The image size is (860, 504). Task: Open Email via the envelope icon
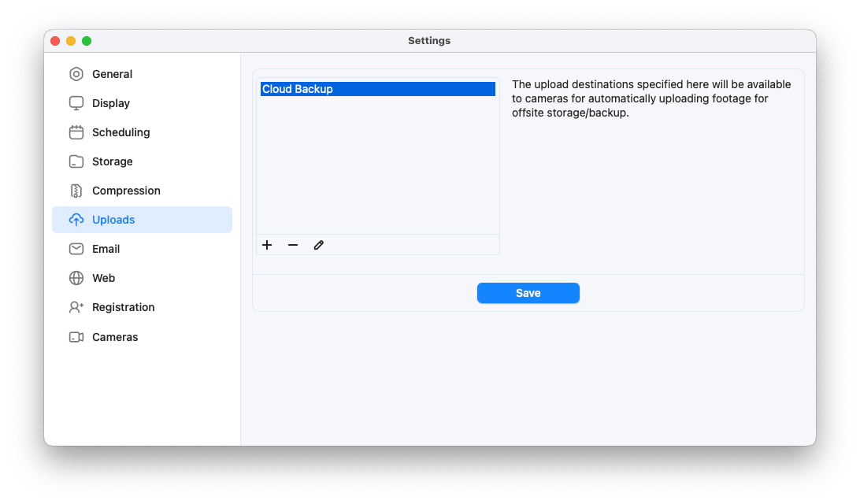tap(76, 249)
